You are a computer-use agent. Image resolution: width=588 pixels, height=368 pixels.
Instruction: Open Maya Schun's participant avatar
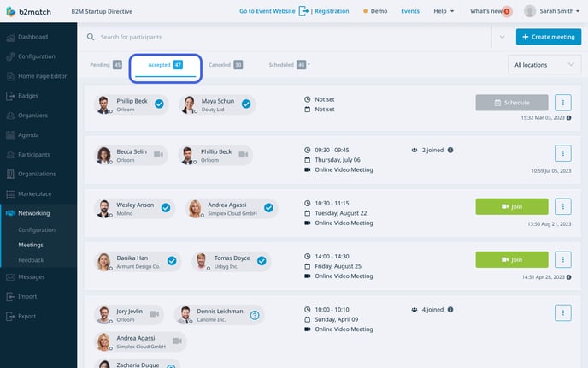[189, 104]
